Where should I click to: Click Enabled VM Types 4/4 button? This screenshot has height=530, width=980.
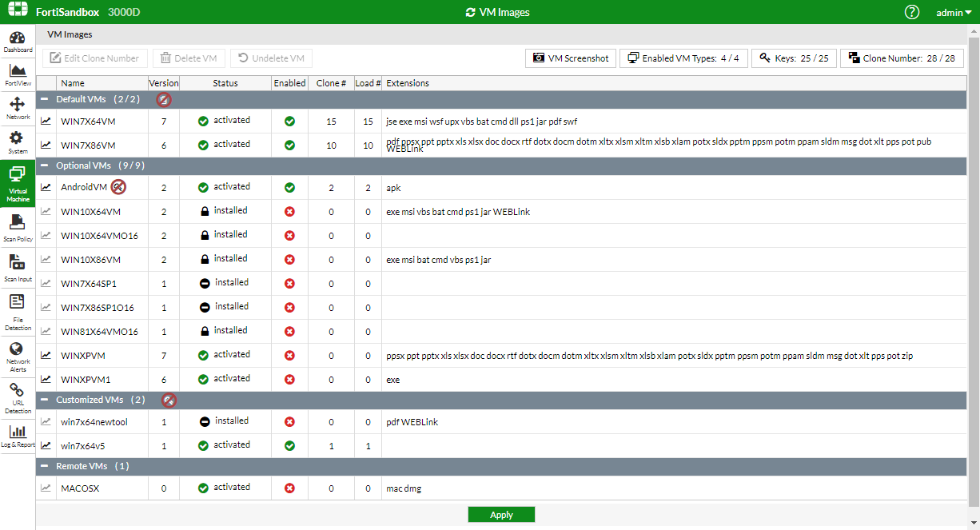click(x=683, y=58)
